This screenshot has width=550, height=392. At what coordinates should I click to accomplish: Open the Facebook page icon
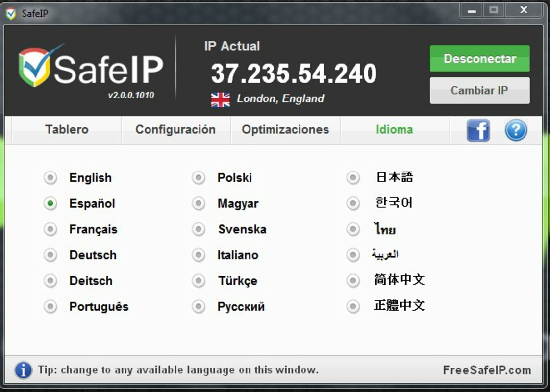pyautogui.click(x=478, y=130)
